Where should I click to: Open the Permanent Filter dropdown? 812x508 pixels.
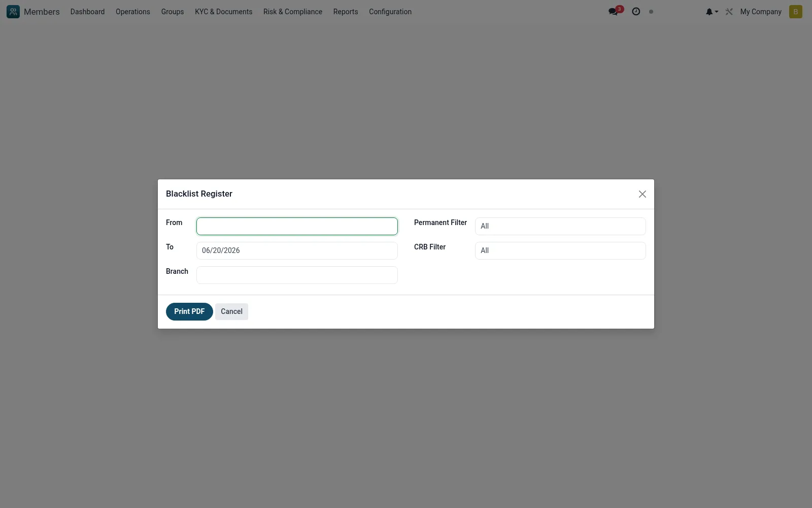[x=560, y=226]
